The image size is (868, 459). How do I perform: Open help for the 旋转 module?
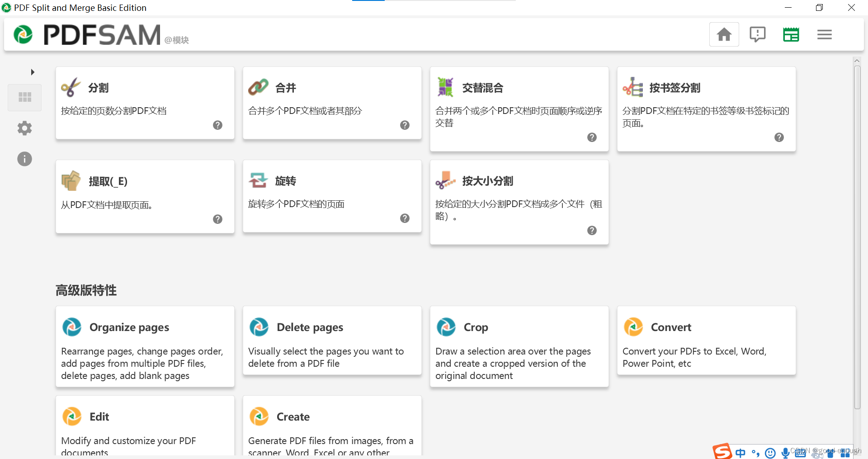pos(405,218)
